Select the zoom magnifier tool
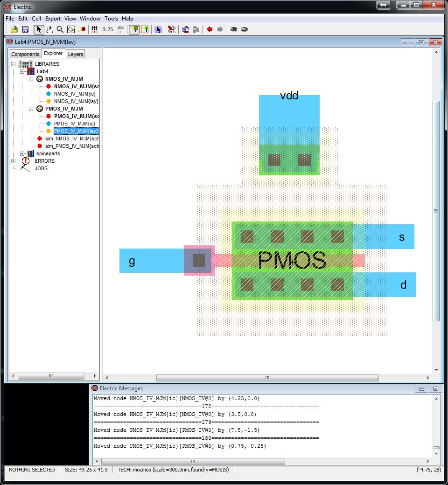The width and height of the screenshot is (448, 485). pos(59,29)
